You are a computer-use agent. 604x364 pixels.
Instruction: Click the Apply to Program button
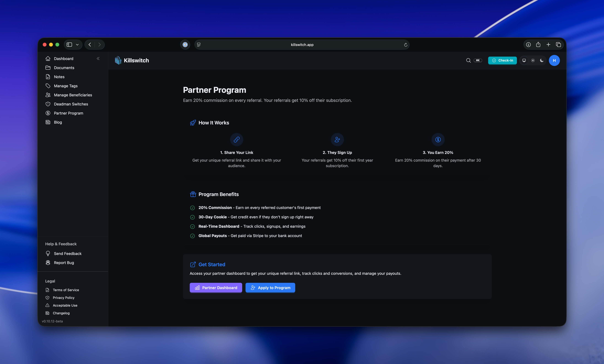pyautogui.click(x=270, y=288)
